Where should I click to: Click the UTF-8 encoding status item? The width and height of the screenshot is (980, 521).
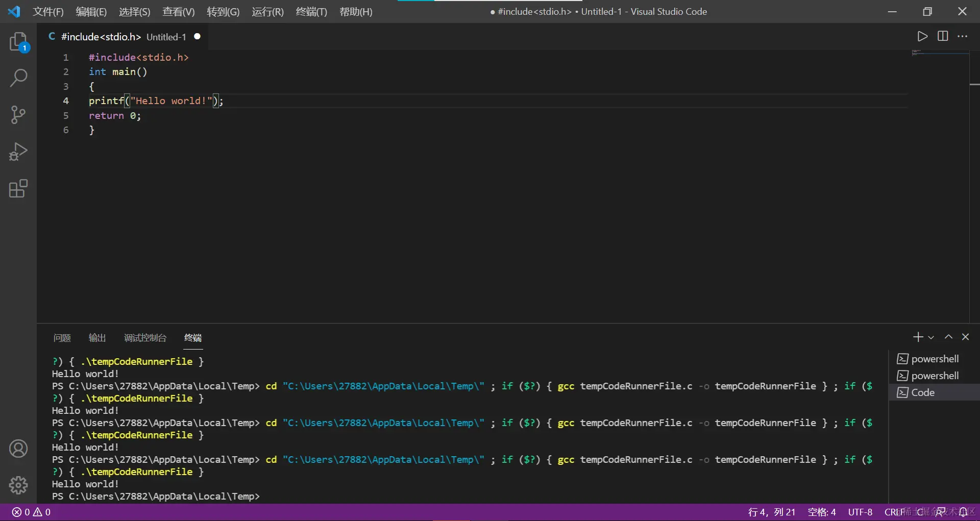coord(860,512)
